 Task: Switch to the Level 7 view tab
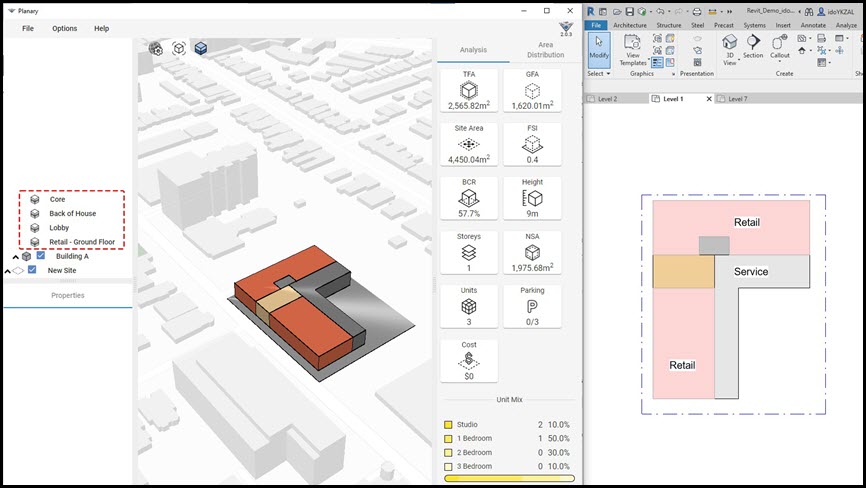click(x=738, y=99)
